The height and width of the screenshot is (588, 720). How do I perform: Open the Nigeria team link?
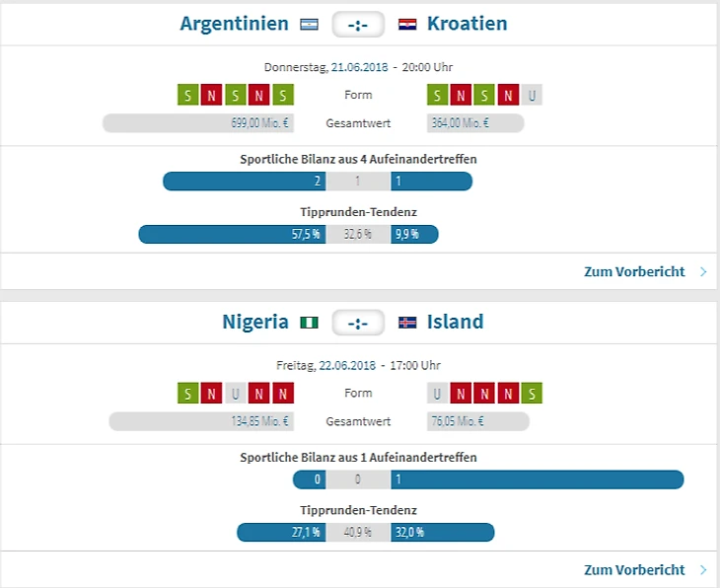tap(255, 322)
